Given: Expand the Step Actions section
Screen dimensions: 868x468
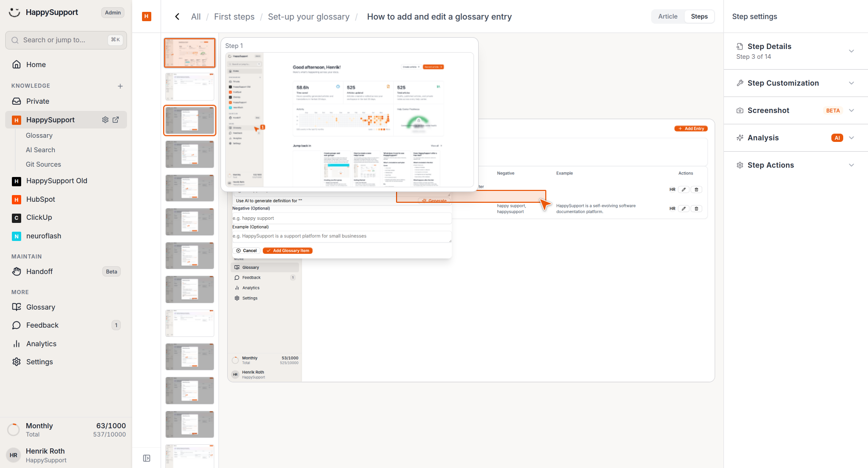Looking at the screenshot, I should (796, 165).
